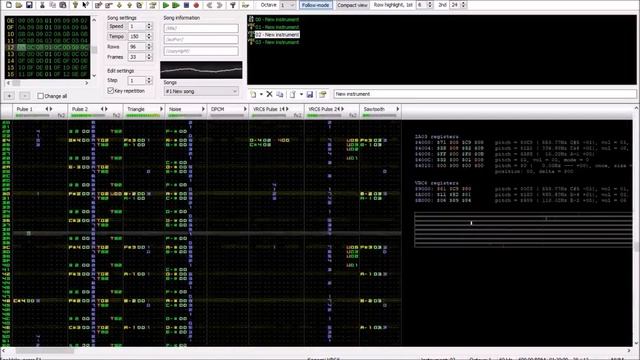
Task: Go to previous song arrow
Action: tap(209, 5)
